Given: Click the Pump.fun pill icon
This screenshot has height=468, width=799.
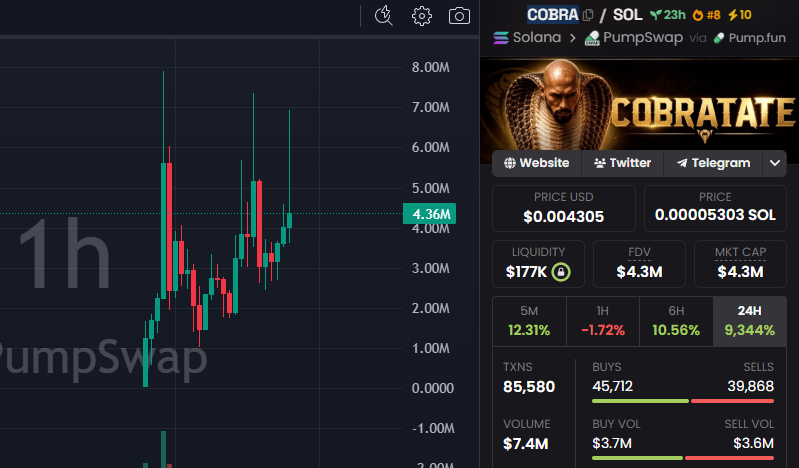Looking at the screenshot, I should [x=719, y=38].
